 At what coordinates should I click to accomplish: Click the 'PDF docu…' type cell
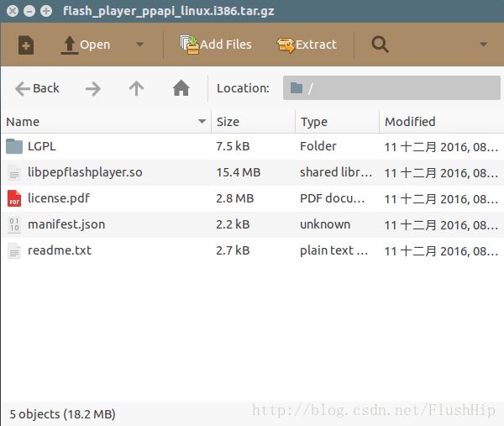[333, 198]
